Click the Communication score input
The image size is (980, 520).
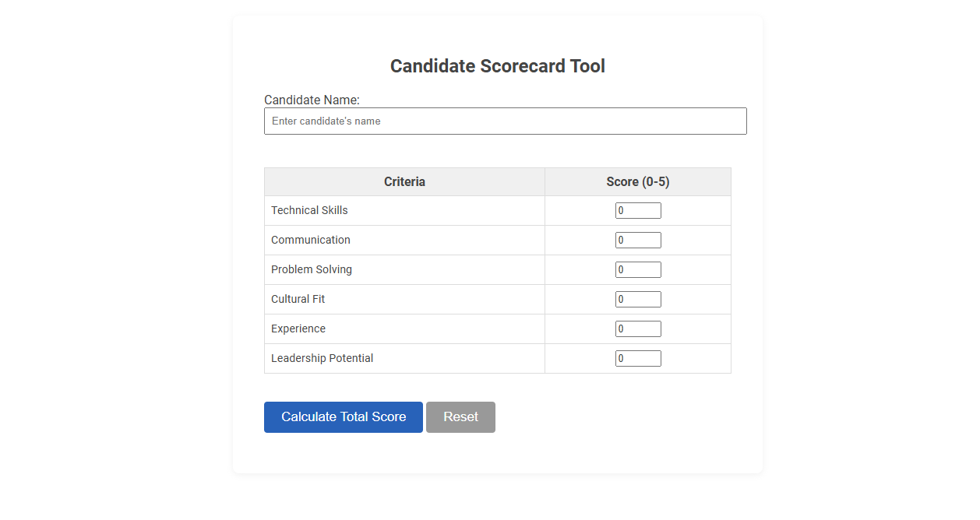point(638,240)
